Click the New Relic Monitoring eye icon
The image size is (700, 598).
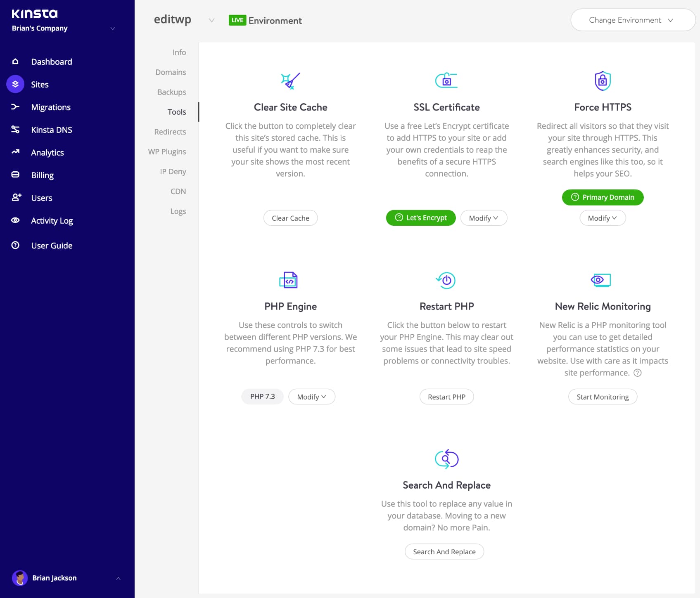[x=601, y=280]
